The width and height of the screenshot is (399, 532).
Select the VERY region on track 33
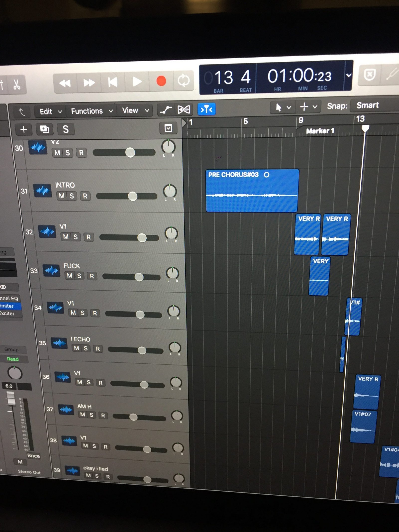pos(319,276)
